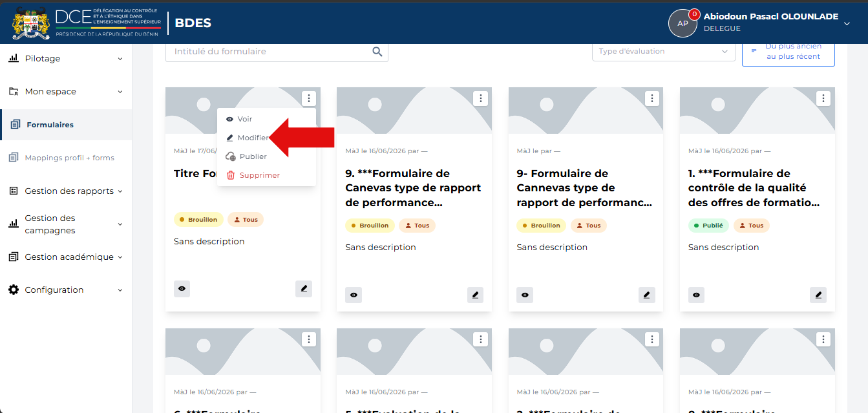Click Gestion académique icon

point(14,257)
